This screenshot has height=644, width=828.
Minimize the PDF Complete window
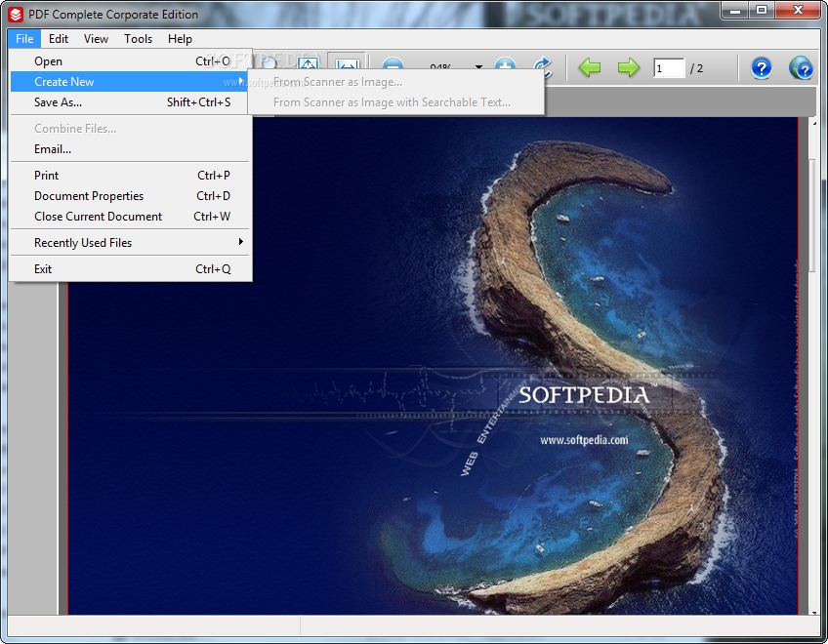click(734, 10)
